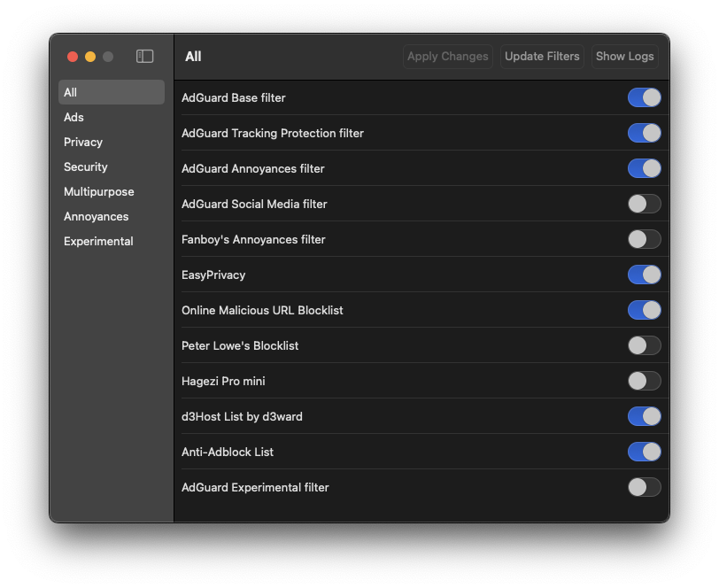The image size is (719, 588).
Task: Show the Privacy filter category
Action: 112,142
